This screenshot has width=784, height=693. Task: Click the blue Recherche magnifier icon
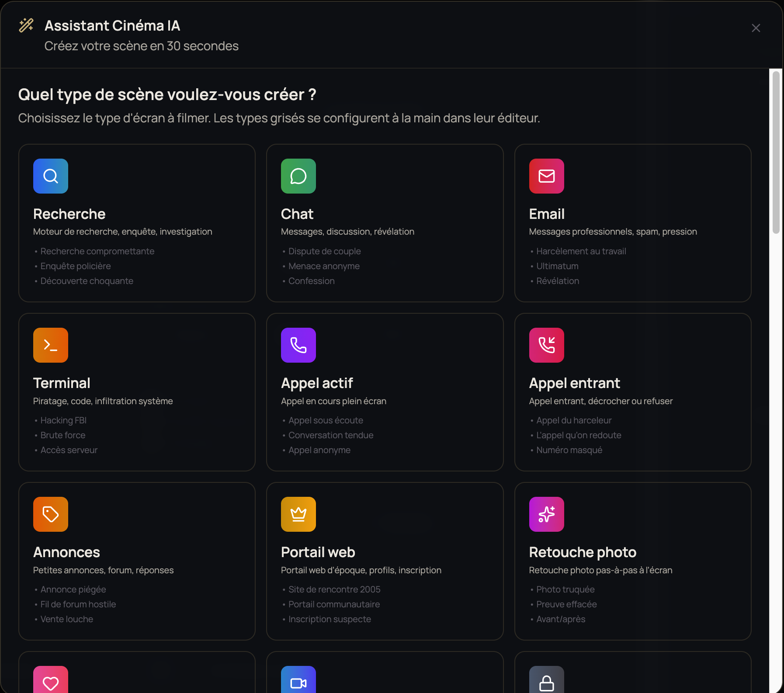point(51,176)
